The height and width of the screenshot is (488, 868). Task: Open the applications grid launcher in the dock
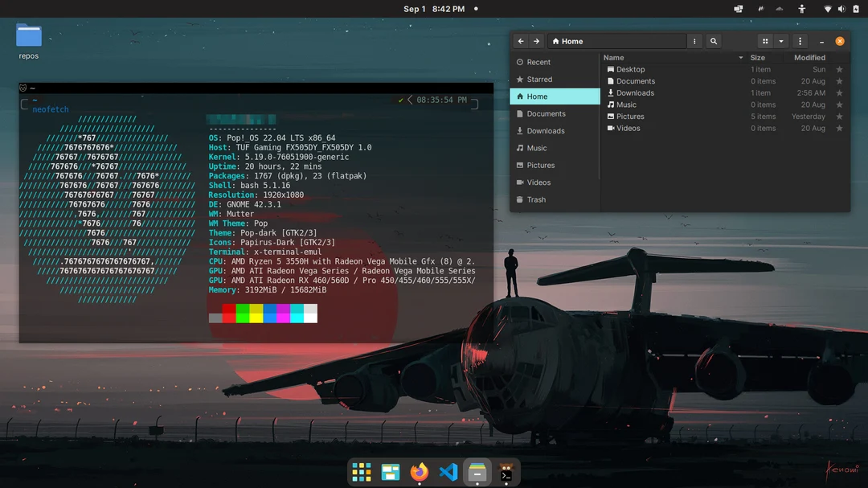click(360, 472)
